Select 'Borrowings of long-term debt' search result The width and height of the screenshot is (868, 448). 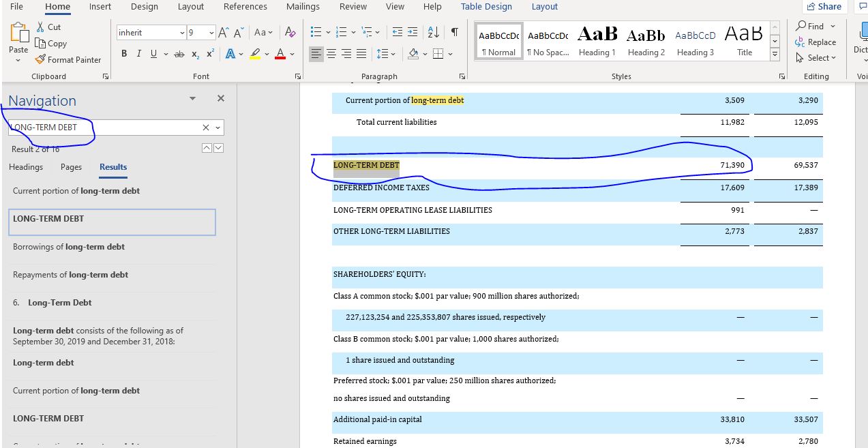69,247
